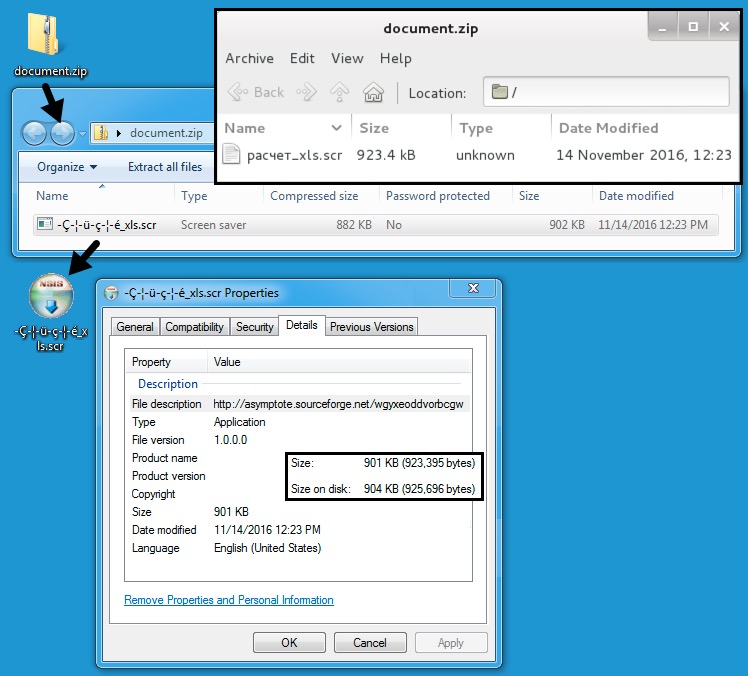The width and height of the screenshot is (748, 676).
Task: Click the screen saver file icon in Explorer list
Action: 45,224
